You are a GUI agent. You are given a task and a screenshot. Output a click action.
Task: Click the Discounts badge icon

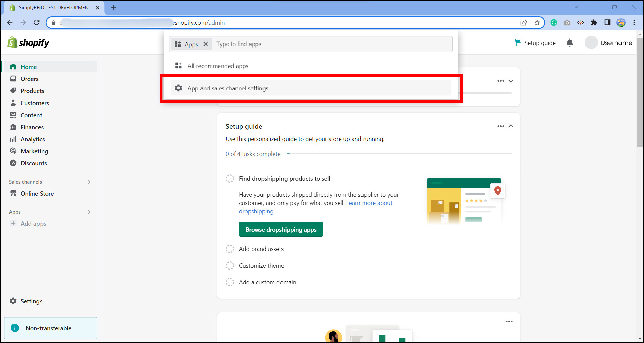13,163
